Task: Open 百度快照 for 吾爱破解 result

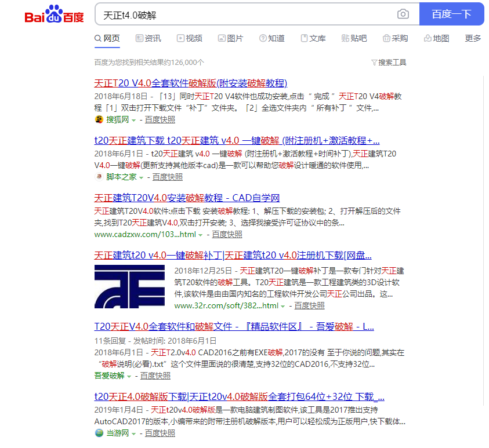Action: tap(155, 376)
